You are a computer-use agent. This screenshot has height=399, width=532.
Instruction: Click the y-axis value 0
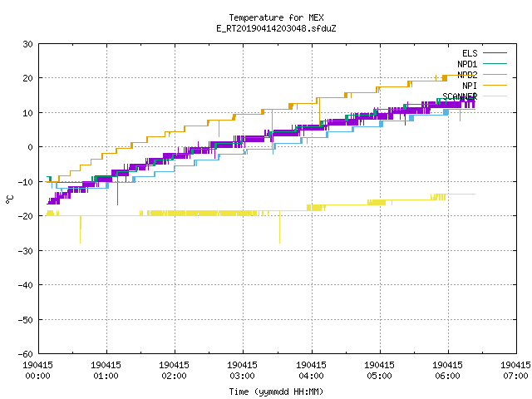point(31,147)
